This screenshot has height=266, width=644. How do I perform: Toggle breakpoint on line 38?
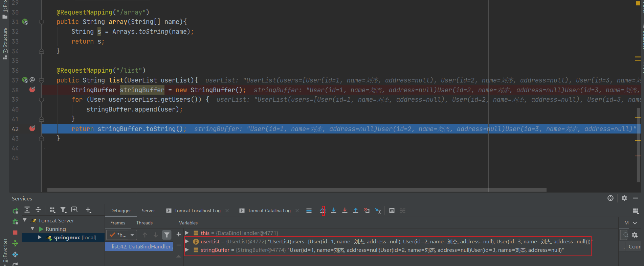[32, 90]
